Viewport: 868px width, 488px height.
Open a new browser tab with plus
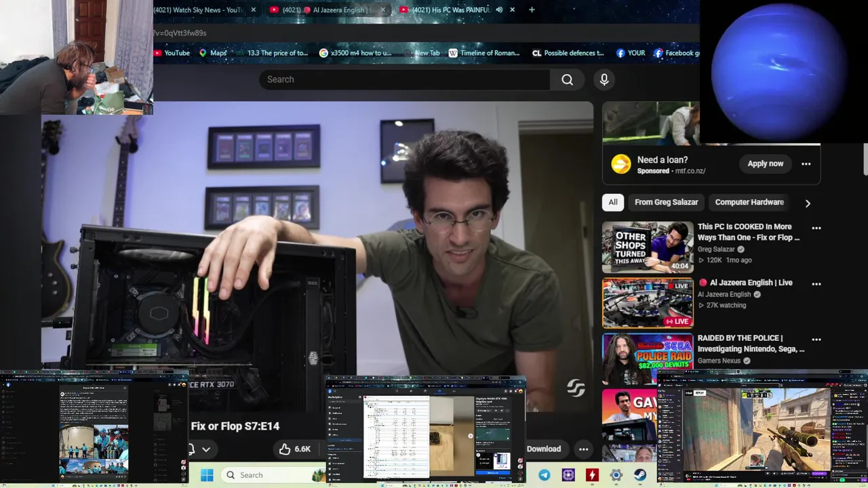[x=532, y=9]
